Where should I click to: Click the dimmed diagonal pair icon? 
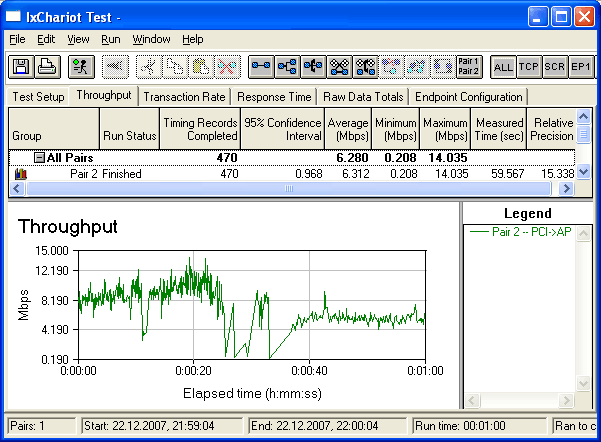pos(417,67)
